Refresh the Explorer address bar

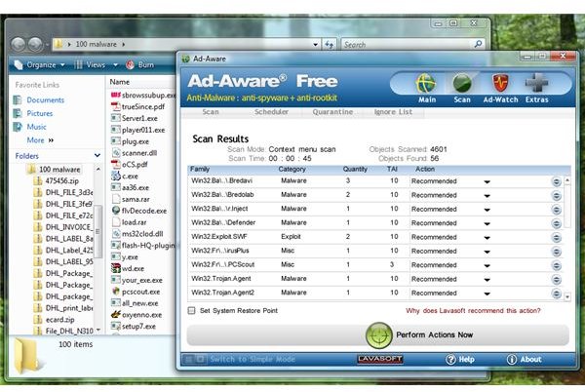pyautogui.click(x=329, y=45)
